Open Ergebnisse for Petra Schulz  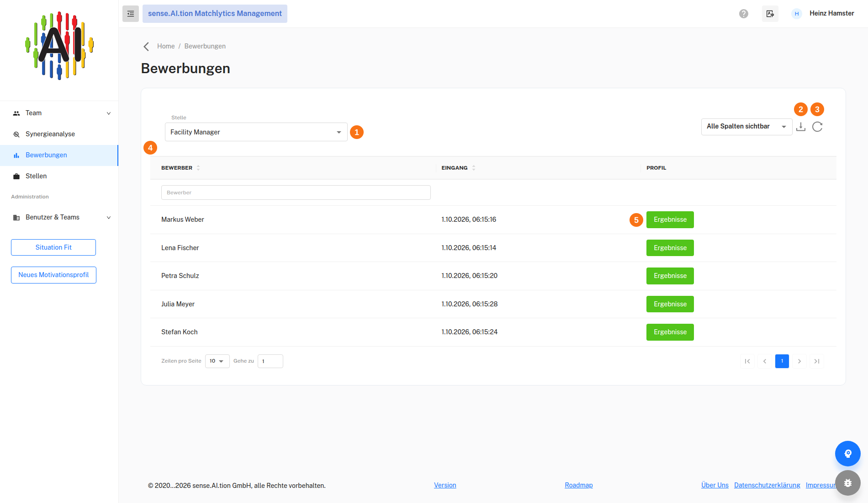pyautogui.click(x=670, y=276)
